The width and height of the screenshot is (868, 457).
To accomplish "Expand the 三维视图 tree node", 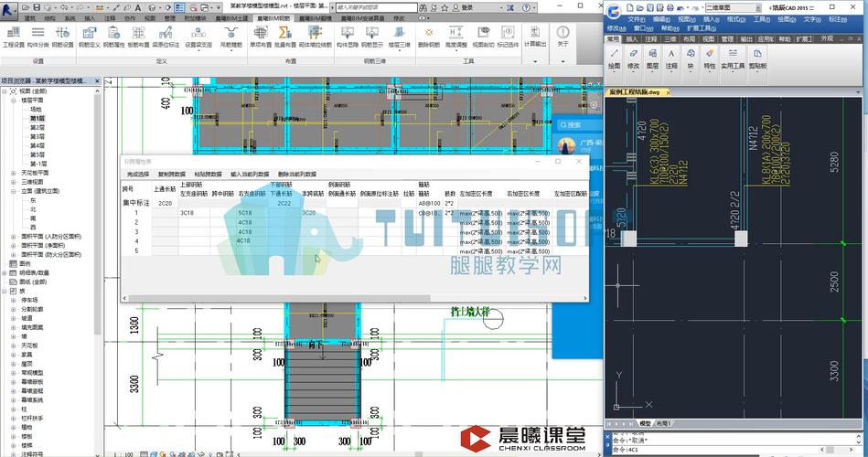I will click(x=14, y=182).
